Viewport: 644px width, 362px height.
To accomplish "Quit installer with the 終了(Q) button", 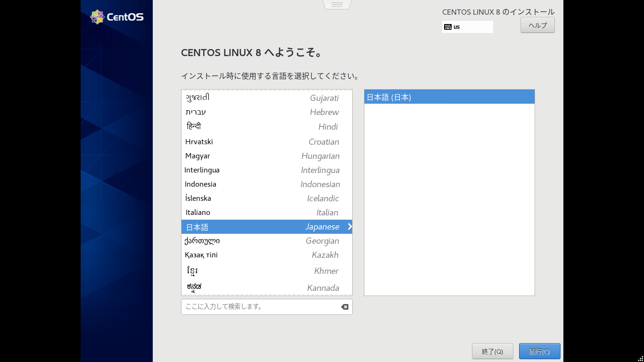I will [493, 352].
